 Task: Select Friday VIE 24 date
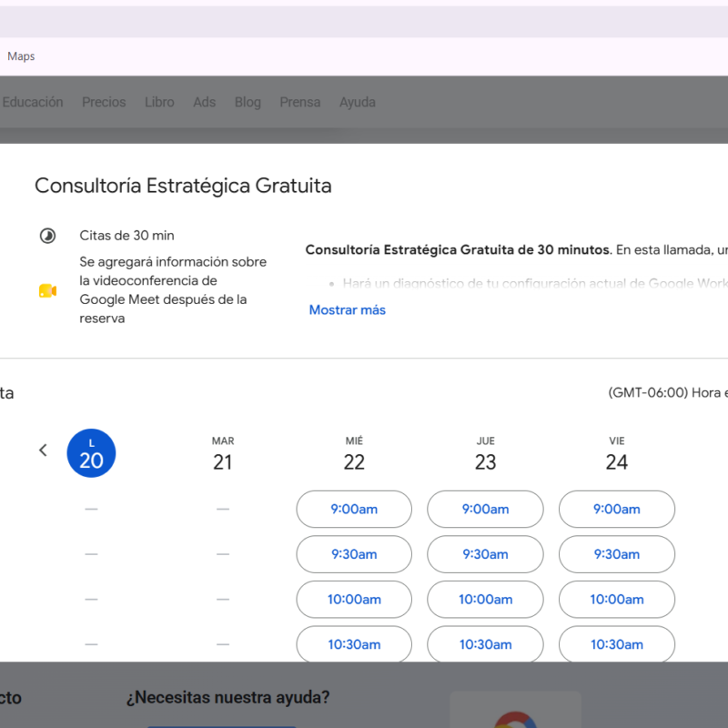point(617,453)
